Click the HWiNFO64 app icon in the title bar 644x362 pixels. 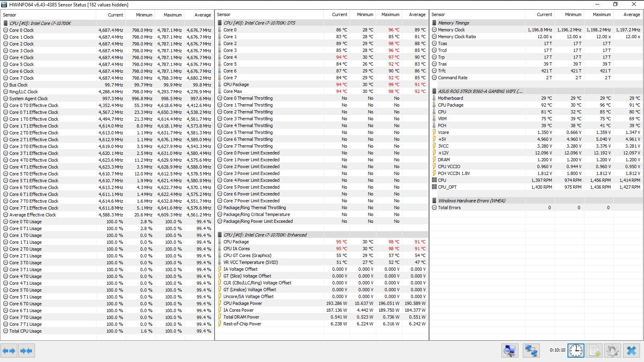[x=4, y=4]
